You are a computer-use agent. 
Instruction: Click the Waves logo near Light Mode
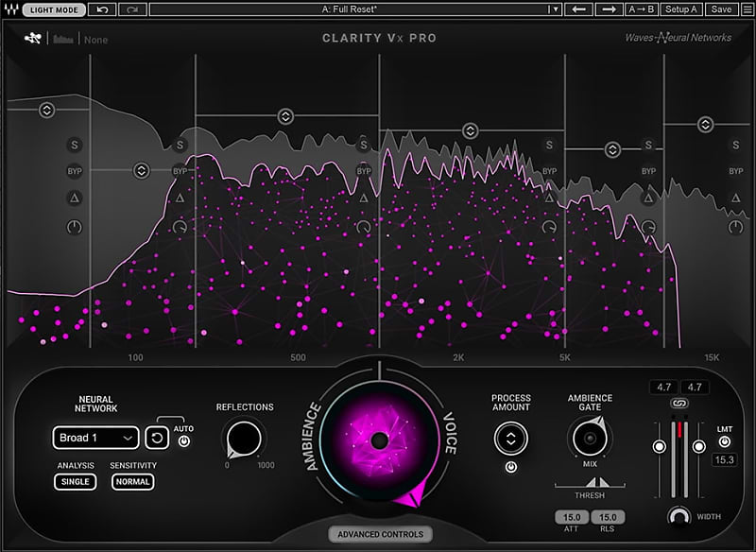coord(9,10)
